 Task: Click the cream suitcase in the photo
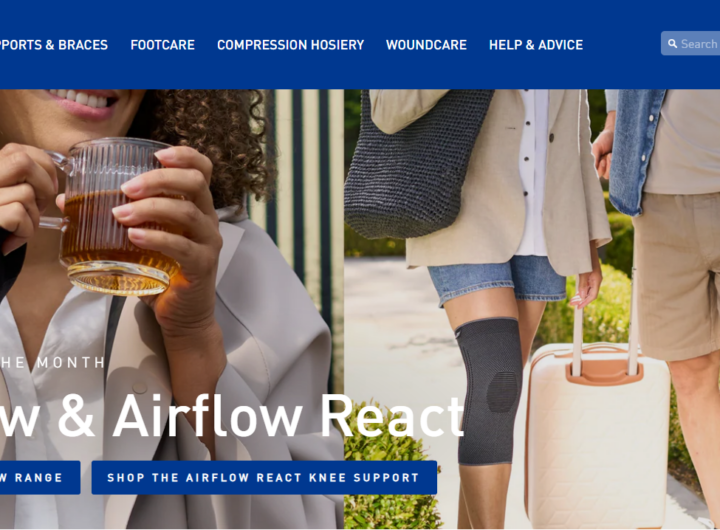click(x=597, y=436)
